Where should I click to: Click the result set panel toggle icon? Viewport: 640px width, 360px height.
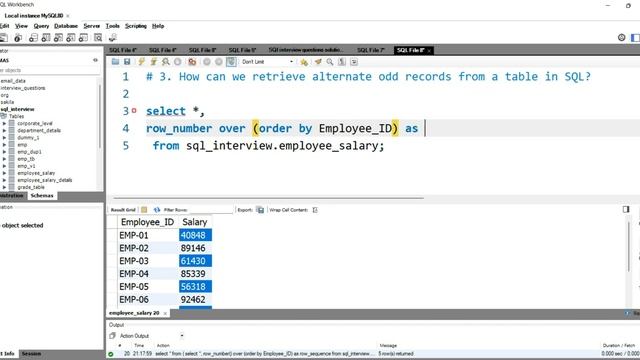(626, 209)
